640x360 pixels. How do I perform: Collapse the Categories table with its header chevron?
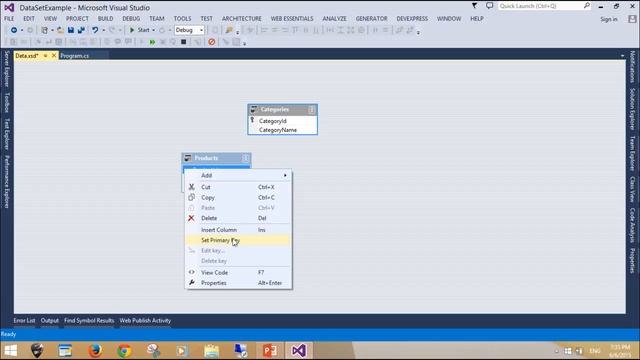(x=311, y=109)
